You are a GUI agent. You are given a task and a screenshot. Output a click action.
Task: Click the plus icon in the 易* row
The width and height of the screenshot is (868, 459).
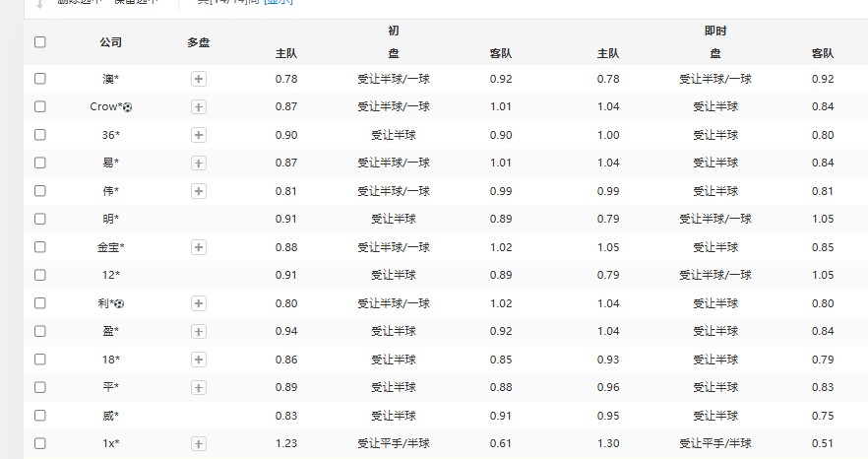point(198,163)
